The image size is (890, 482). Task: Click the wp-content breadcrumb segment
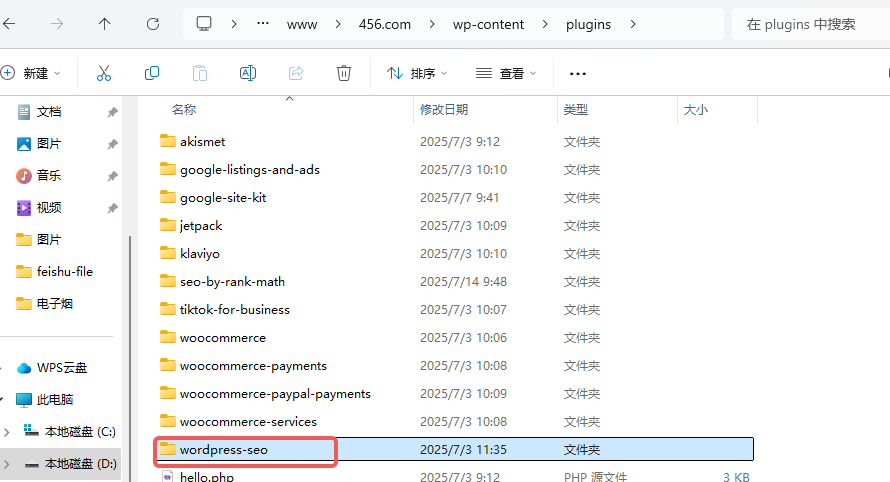tap(489, 24)
